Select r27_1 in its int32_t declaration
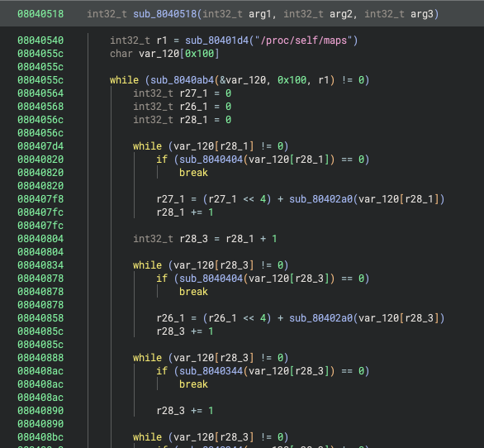The image size is (484, 448). (x=193, y=93)
